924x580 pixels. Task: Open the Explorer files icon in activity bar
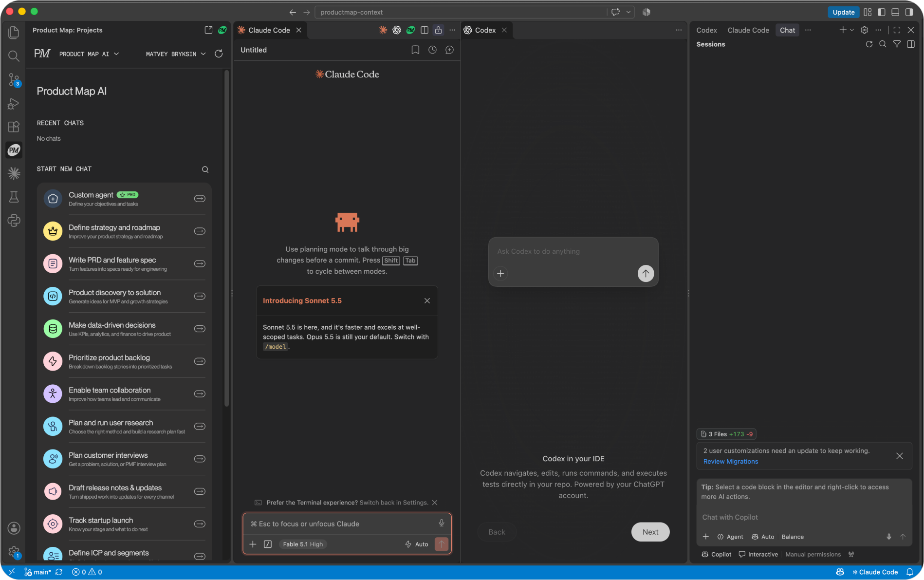coord(14,32)
